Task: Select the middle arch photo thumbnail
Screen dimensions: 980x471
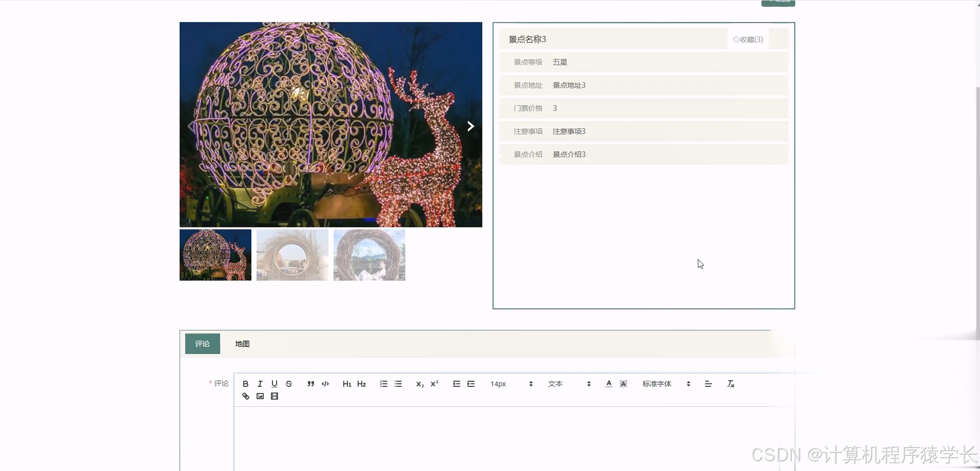Action: tap(292, 255)
